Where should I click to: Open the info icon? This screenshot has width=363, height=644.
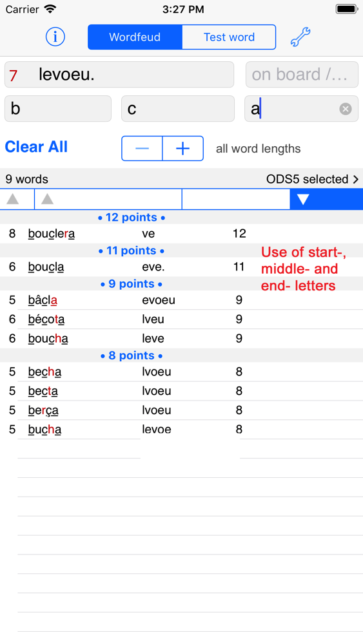tap(55, 37)
